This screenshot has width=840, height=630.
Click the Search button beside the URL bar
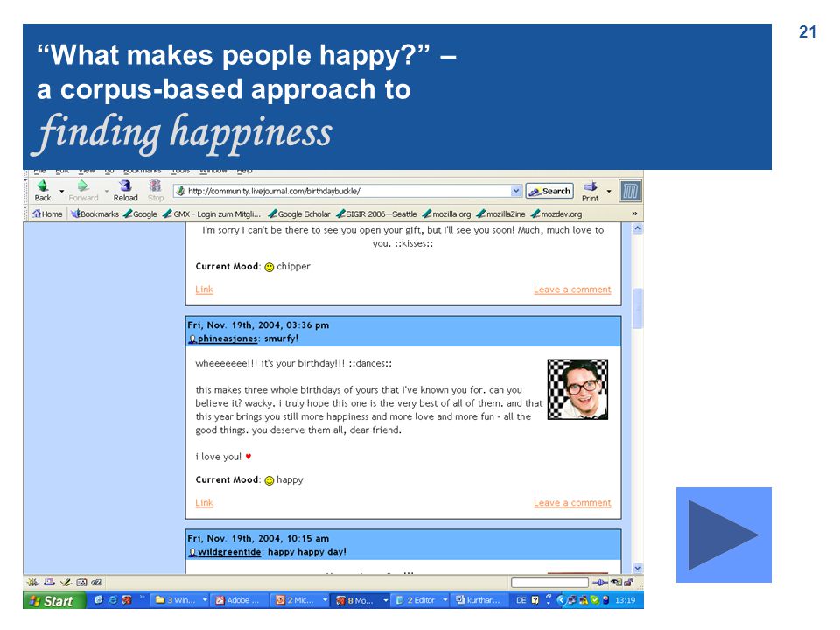pyautogui.click(x=549, y=191)
